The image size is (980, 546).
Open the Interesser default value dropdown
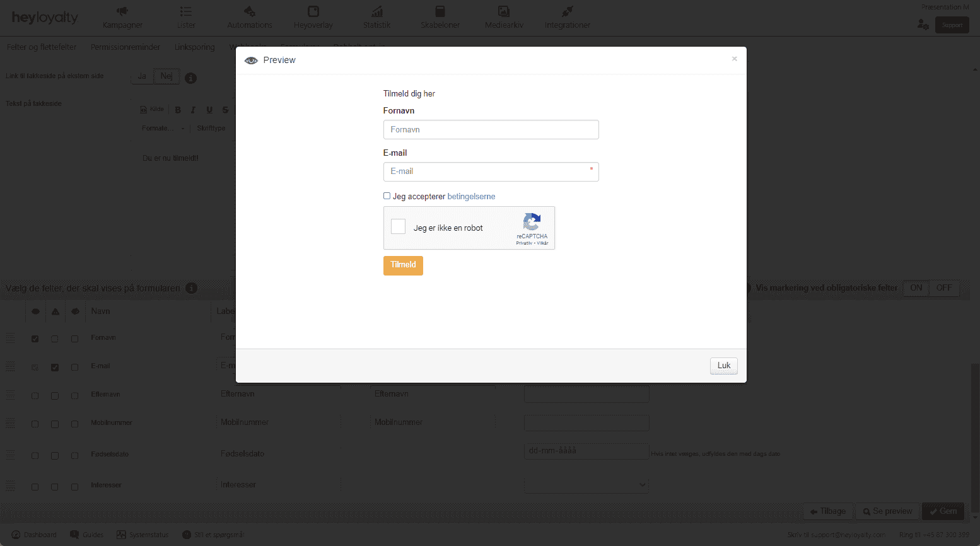[x=586, y=485]
